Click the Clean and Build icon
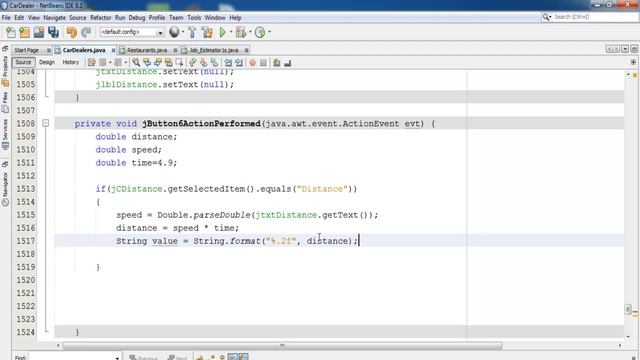This screenshot has height=360, width=640. click(x=207, y=32)
